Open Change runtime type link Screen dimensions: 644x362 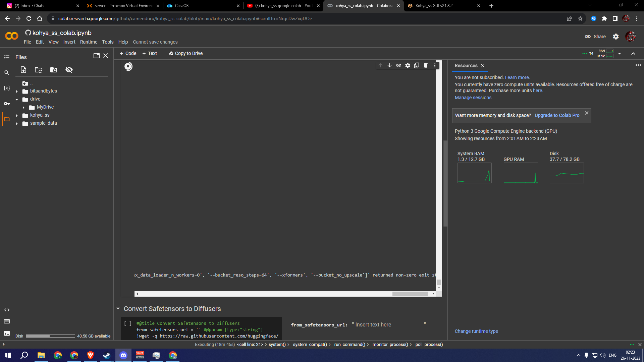[x=476, y=331]
